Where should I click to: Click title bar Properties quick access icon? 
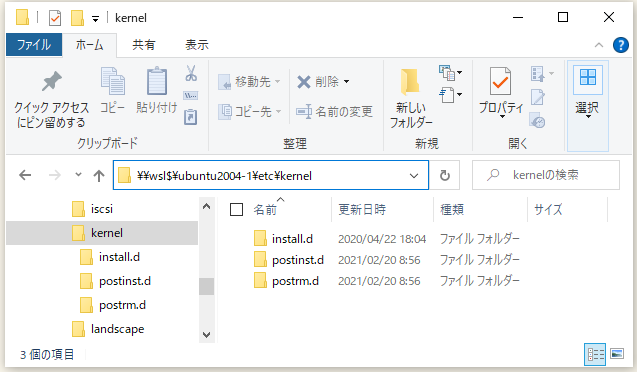(x=54, y=18)
